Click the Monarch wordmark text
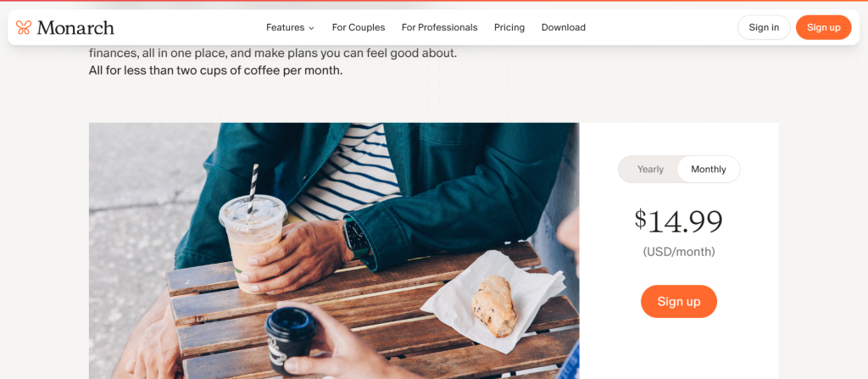This screenshot has height=379, width=868. click(75, 28)
